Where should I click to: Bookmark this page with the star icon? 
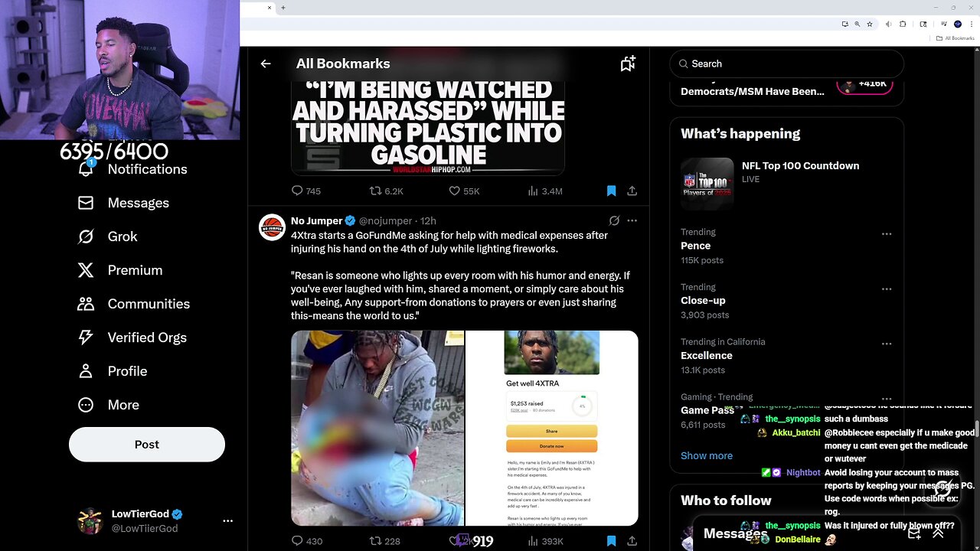coord(870,24)
